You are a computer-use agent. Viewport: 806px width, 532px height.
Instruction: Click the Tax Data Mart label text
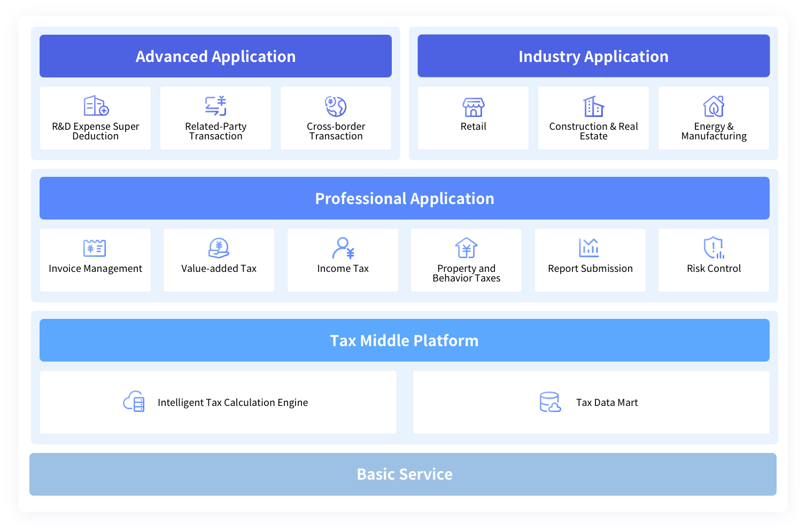[607, 403]
